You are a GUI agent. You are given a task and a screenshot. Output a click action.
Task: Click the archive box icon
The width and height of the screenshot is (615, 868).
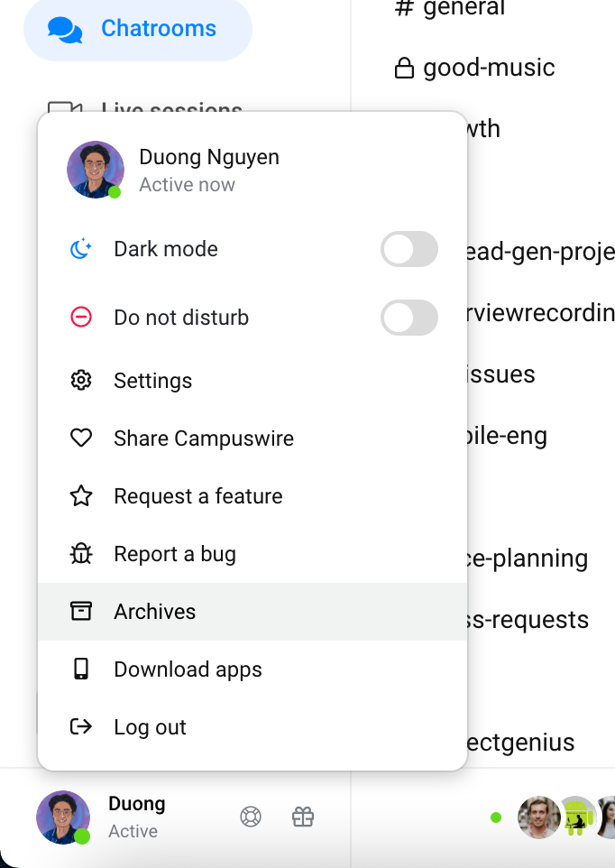click(81, 611)
